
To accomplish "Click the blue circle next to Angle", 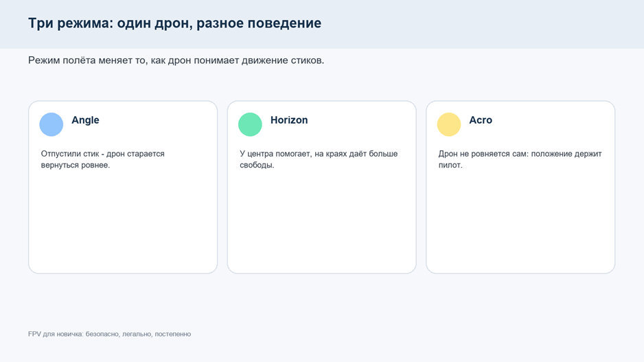I will tap(51, 124).
